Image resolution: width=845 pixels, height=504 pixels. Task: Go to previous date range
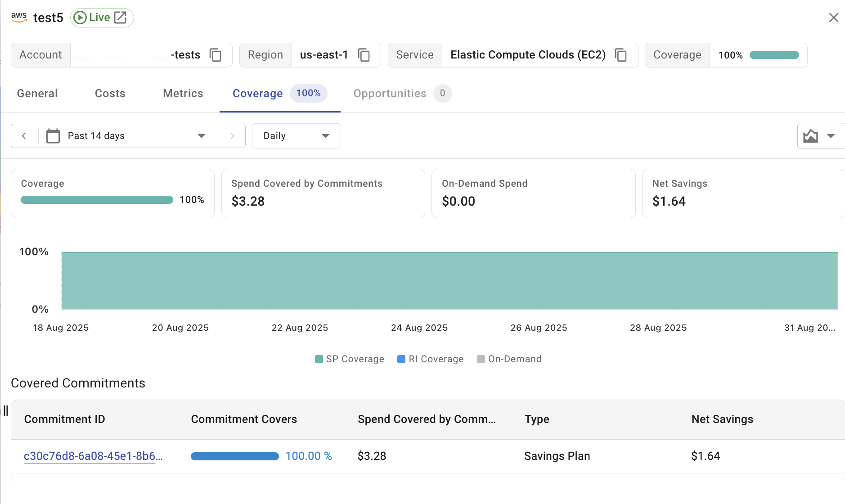tap(24, 136)
